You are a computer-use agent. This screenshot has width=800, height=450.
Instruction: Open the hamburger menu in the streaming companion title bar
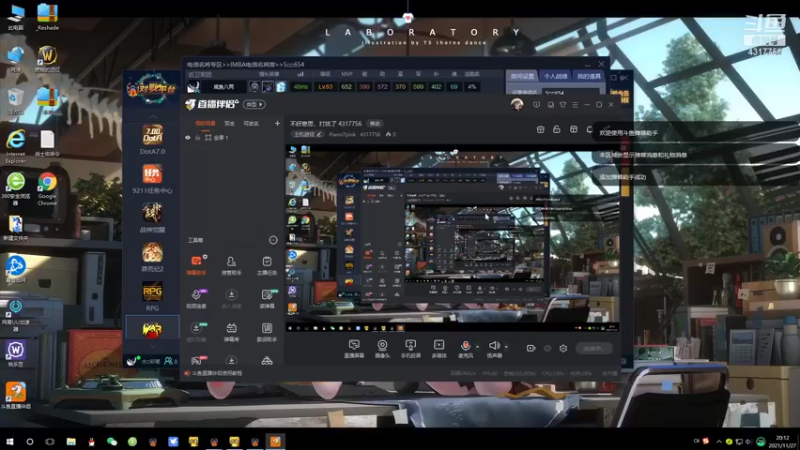tap(575, 105)
